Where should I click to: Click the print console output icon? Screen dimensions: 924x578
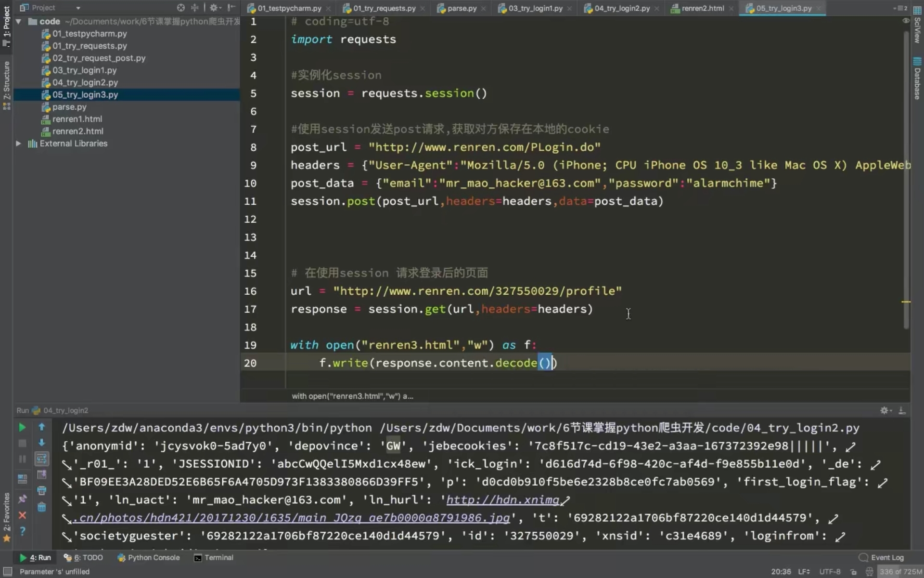coord(42,491)
